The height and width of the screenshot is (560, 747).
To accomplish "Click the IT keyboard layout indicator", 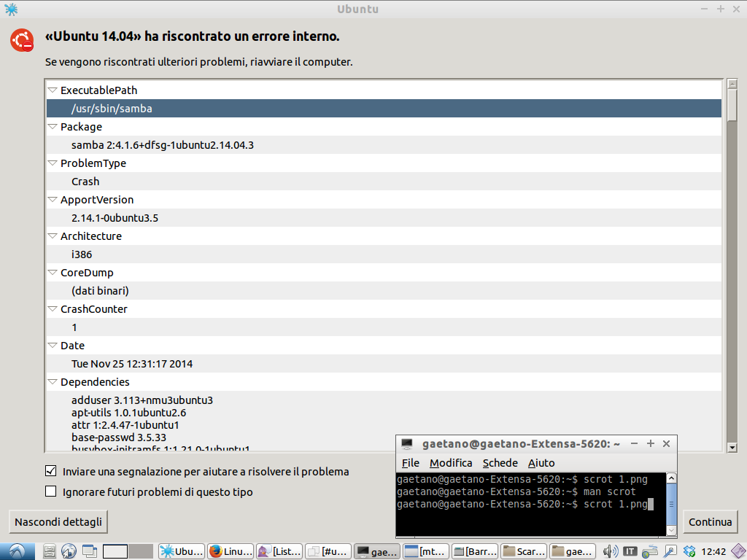I will (x=630, y=551).
